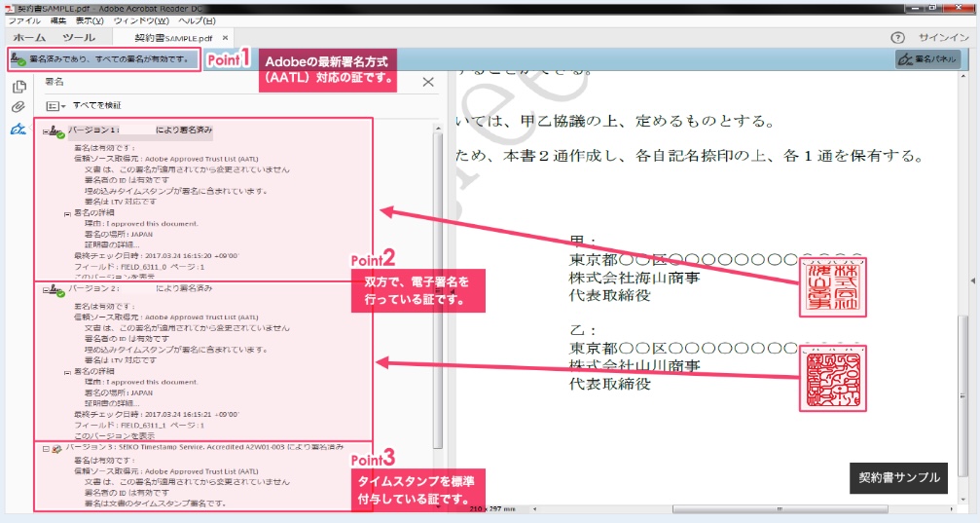Screen dimensions: 980x523
Task: Select the バージョン 1 により署名済み row
Action: click(x=140, y=131)
